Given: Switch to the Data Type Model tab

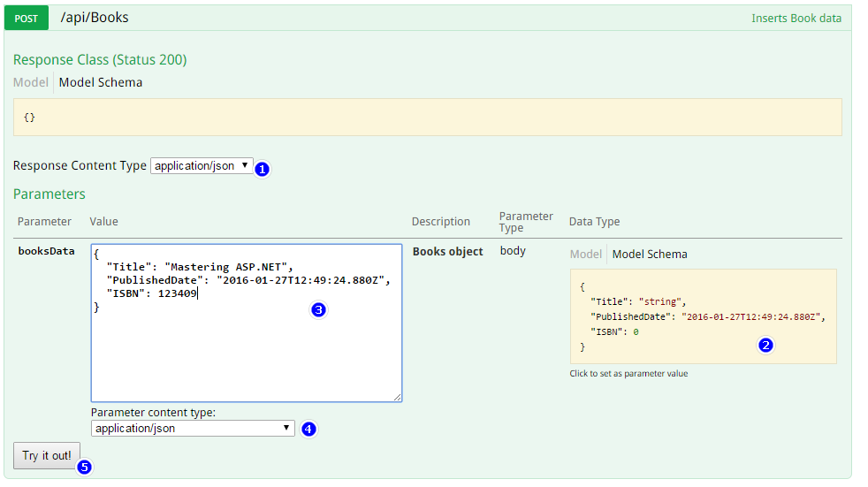Looking at the screenshot, I should point(585,254).
